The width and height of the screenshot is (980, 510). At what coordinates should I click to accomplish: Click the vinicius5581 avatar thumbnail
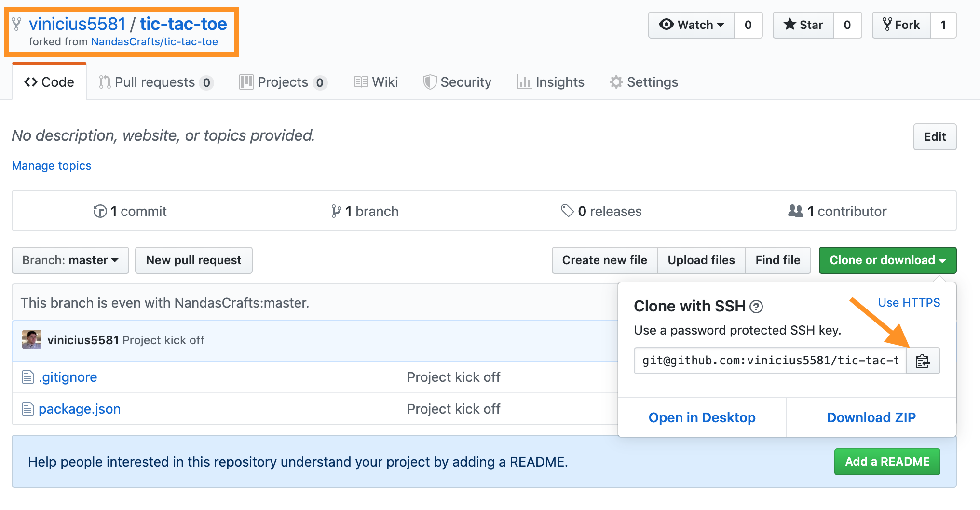[32, 340]
